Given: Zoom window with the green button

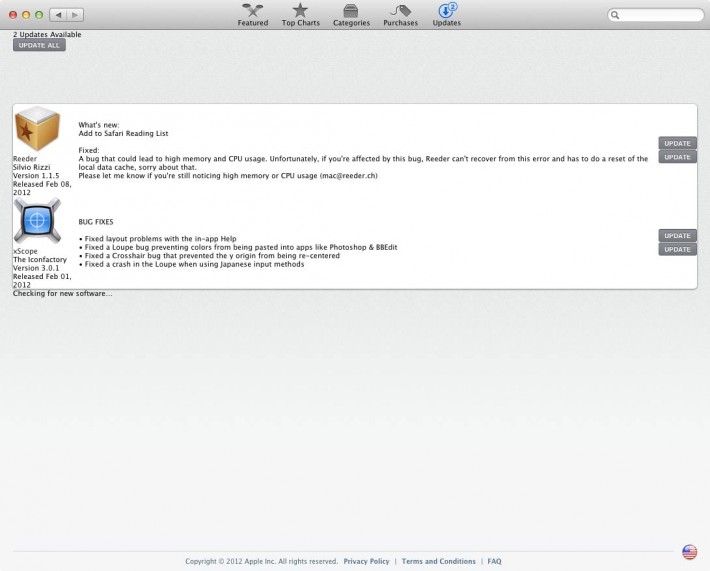Looking at the screenshot, I should click(x=39, y=15).
